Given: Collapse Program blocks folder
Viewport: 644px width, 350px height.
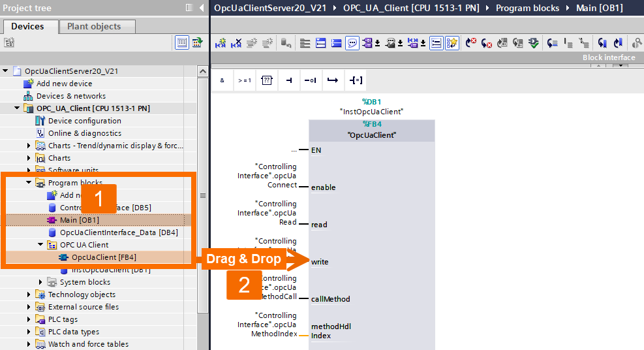Looking at the screenshot, I should click(28, 182).
